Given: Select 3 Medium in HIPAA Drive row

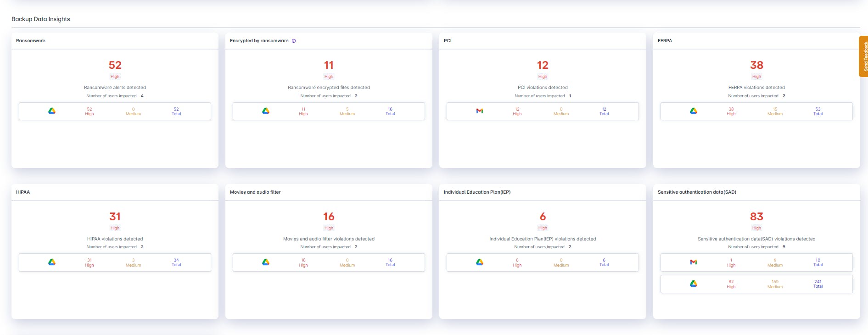Looking at the screenshot, I should (x=133, y=262).
